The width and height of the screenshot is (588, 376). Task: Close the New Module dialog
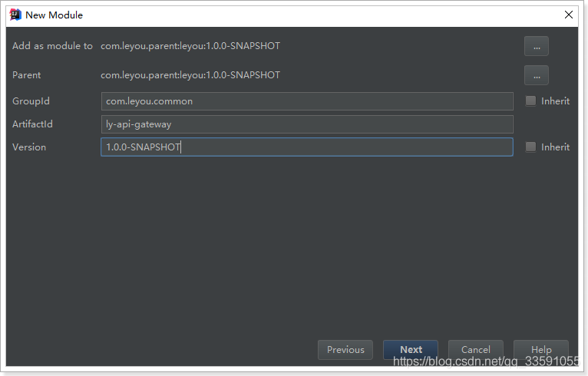coord(569,15)
